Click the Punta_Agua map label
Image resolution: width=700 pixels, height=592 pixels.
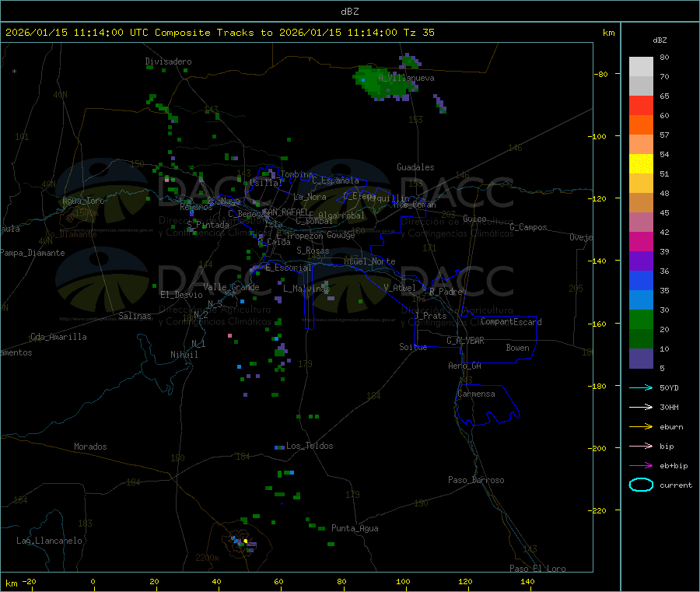tap(355, 528)
